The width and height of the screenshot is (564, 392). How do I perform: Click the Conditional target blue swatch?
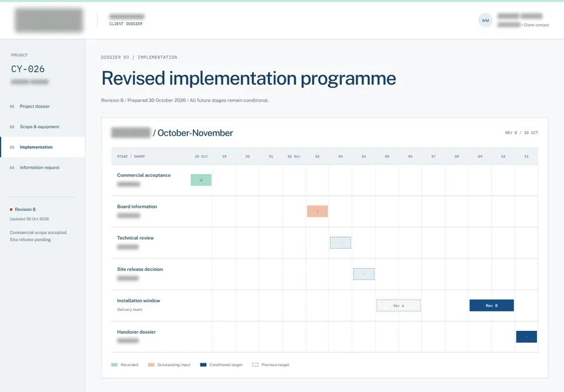point(203,364)
